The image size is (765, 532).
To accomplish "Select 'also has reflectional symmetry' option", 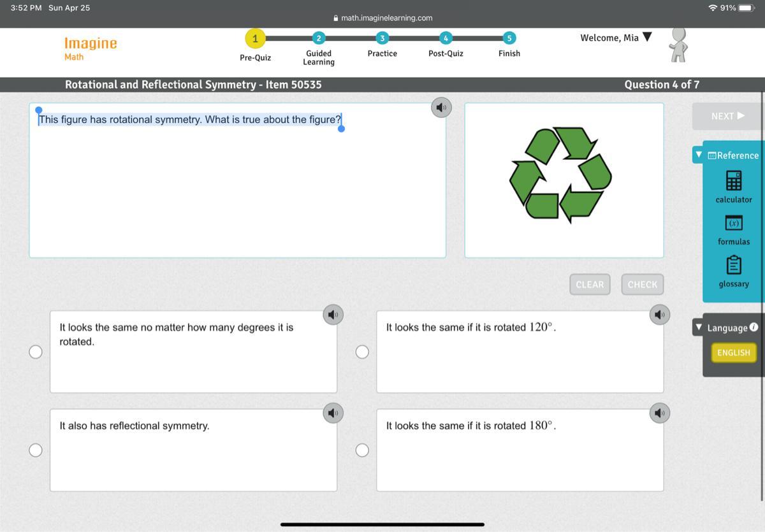I will [36, 450].
